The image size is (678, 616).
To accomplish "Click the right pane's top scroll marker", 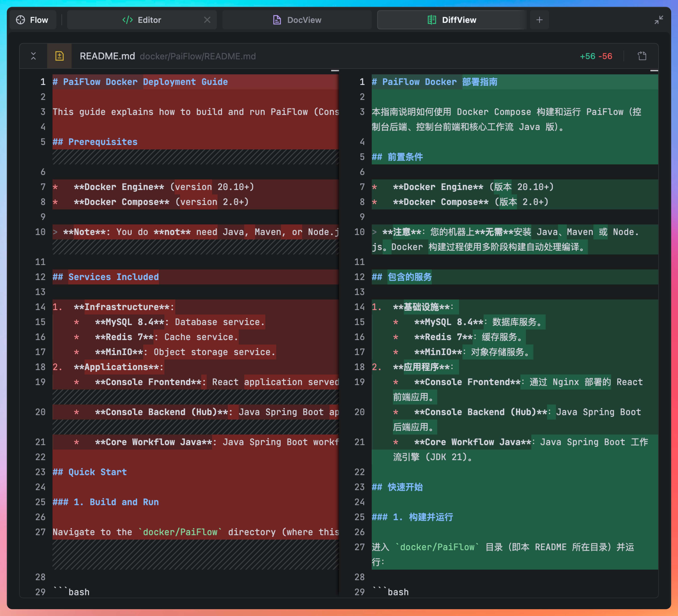I will coord(654,71).
